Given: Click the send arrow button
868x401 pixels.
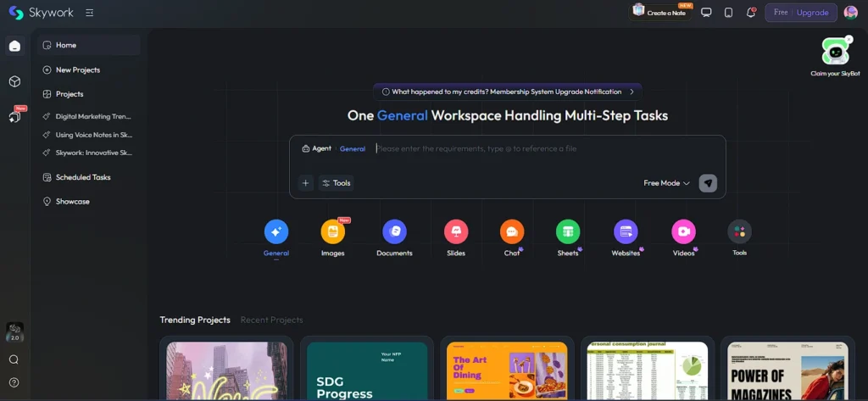Looking at the screenshot, I should (x=708, y=183).
